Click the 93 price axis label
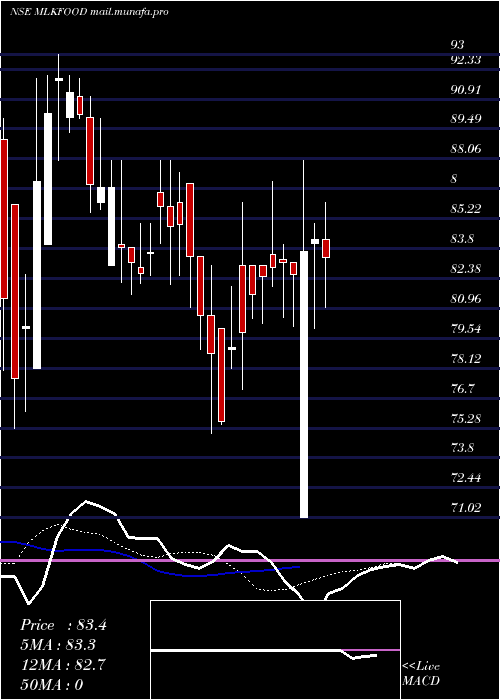 coord(457,45)
